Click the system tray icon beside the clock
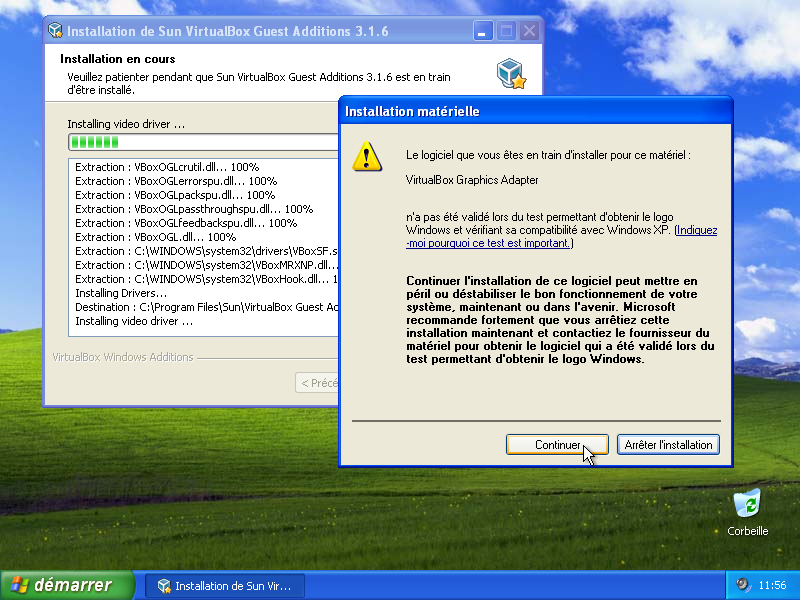Screen dimensions: 800x600 click(x=743, y=585)
